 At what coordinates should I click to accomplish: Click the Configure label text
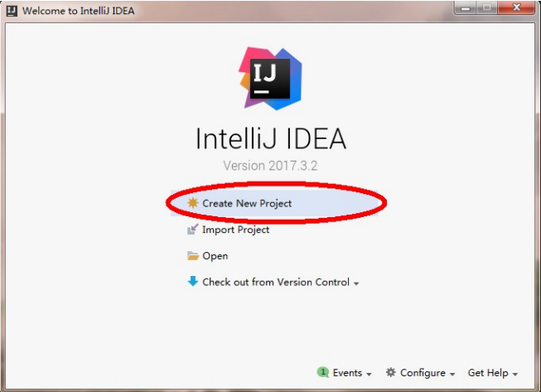423,373
